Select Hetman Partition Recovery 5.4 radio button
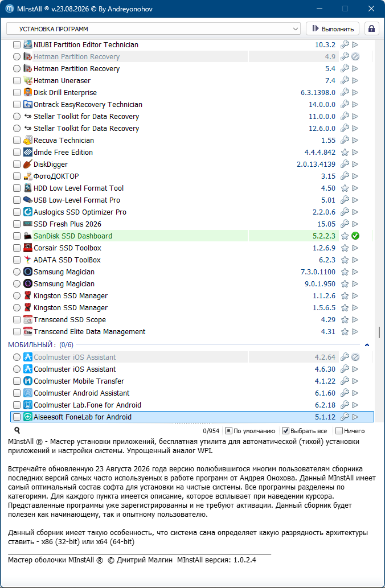Image resolution: width=385 pixels, height=588 pixels. (17, 69)
